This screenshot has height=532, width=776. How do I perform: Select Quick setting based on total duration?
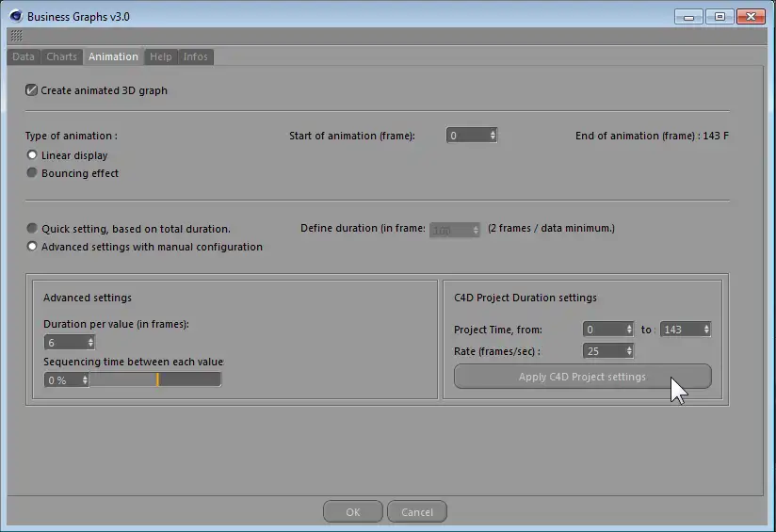[x=32, y=228]
